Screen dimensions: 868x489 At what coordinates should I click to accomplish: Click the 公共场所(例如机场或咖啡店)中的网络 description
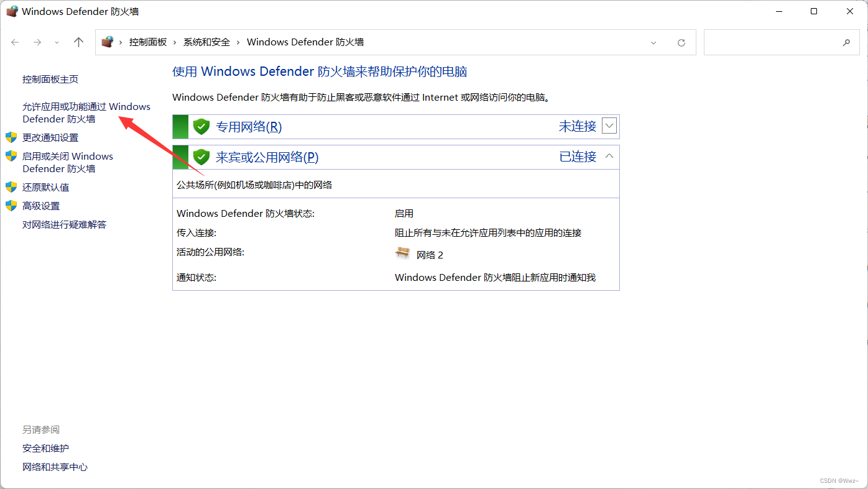254,185
